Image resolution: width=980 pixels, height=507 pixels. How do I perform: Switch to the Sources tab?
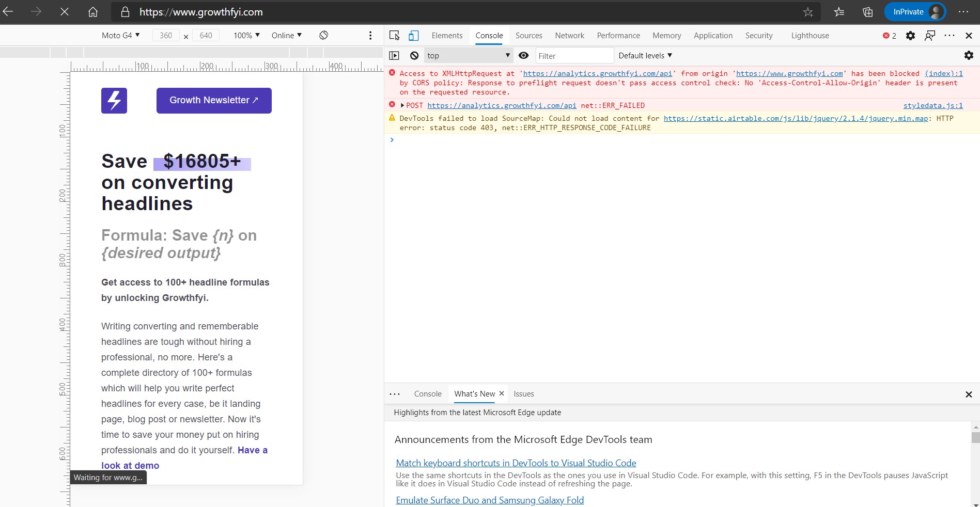[x=528, y=36]
